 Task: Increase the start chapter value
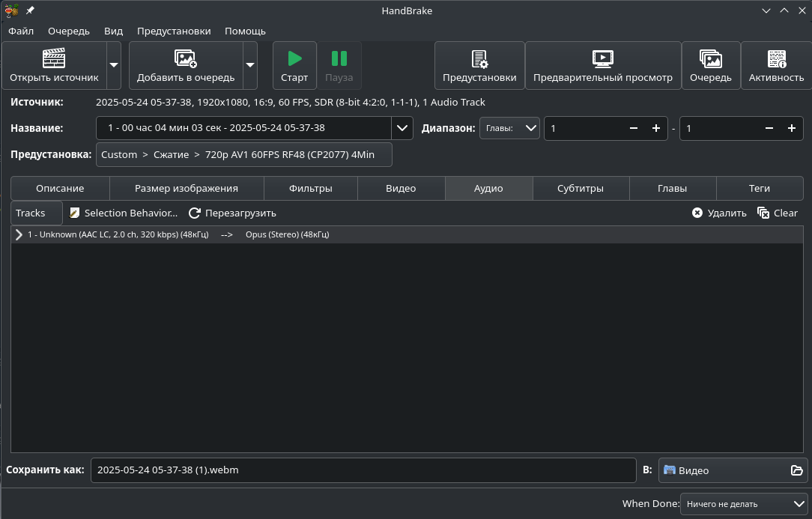[x=656, y=128]
